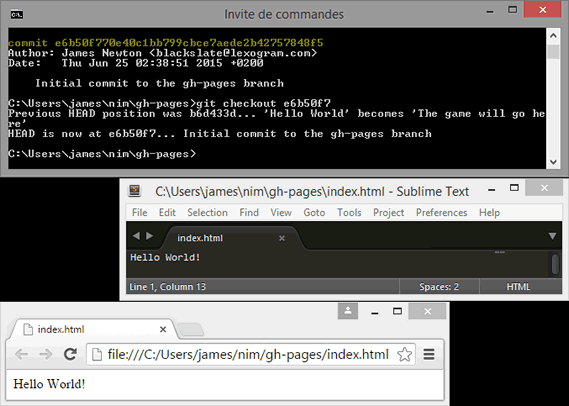Open the Chrome user profile button
The height and width of the screenshot is (406, 569).
tap(348, 311)
